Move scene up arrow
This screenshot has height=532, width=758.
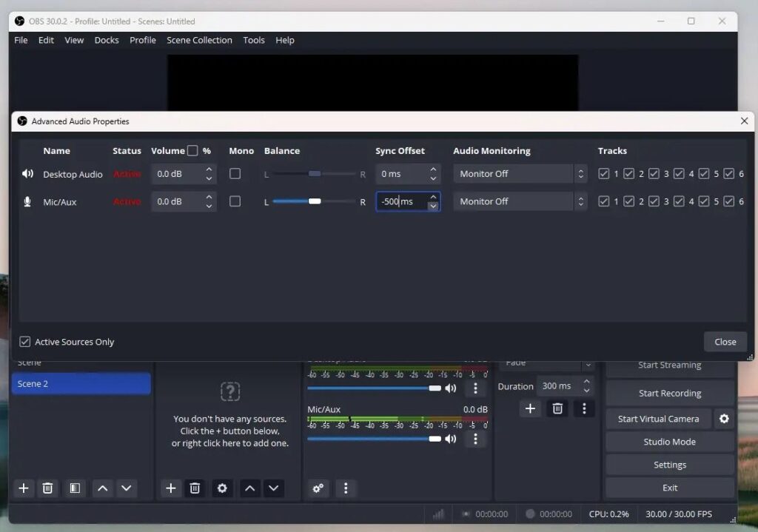(x=102, y=488)
